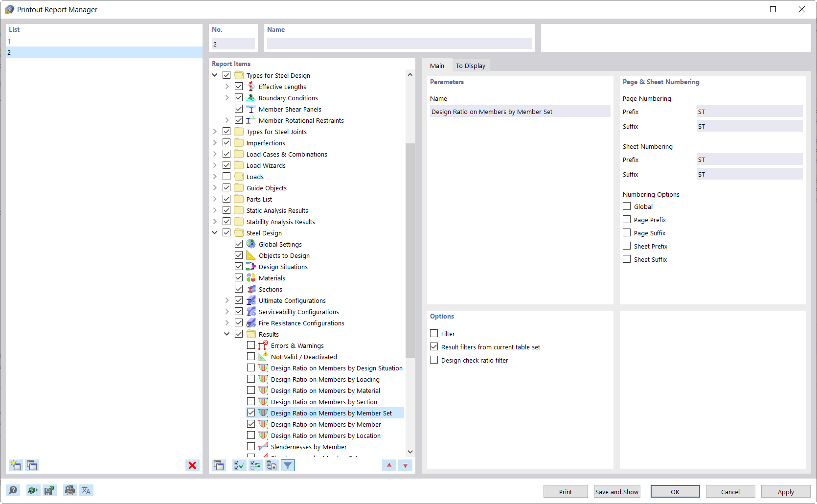Click the report Name input field
The height and width of the screenshot is (504, 817).
point(399,44)
